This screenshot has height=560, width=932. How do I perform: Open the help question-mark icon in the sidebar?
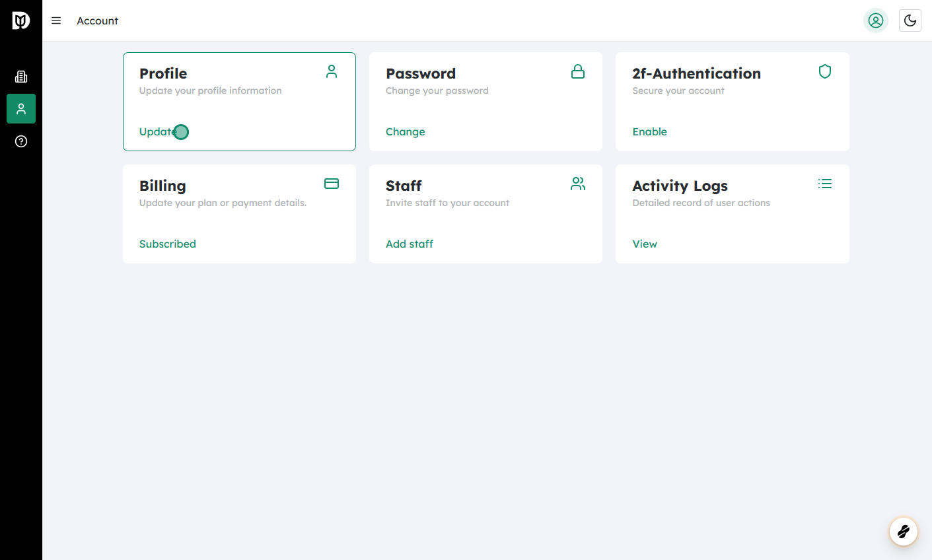click(x=20, y=141)
